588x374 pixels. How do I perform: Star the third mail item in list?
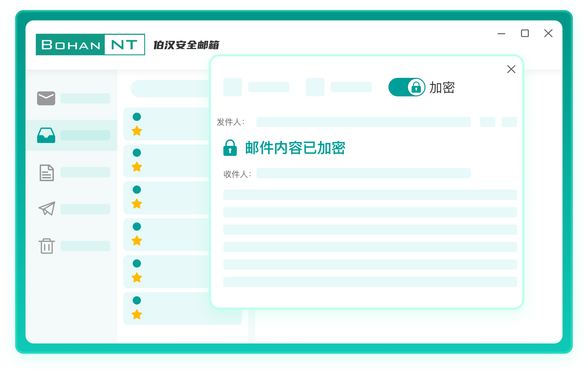point(137,204)
